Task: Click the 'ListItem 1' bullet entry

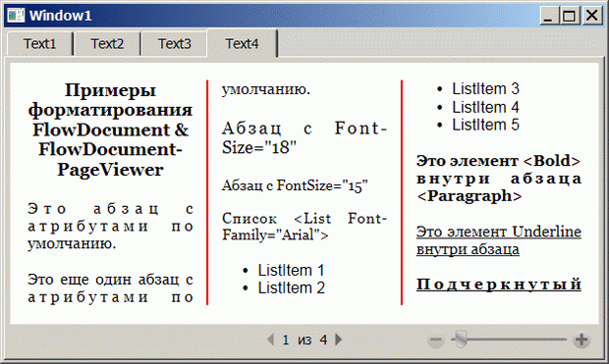Action: coord(291,270)
